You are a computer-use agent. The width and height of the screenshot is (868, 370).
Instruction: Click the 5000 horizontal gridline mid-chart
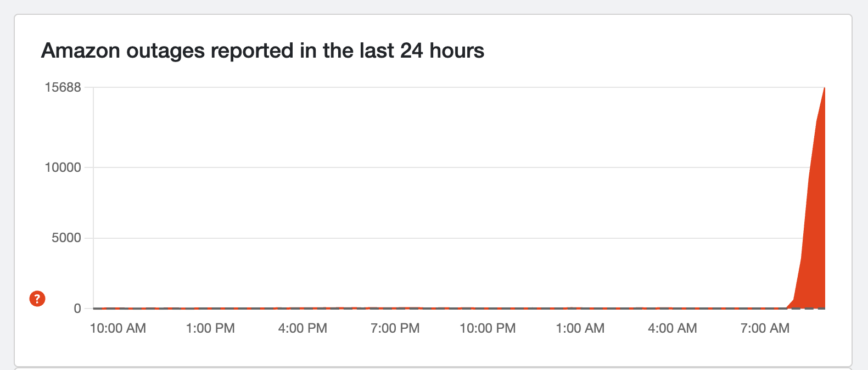439,238
